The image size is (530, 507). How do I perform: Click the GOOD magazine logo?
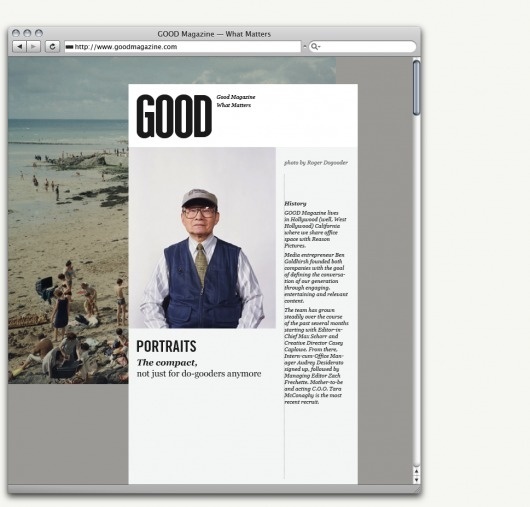(174, 116)
